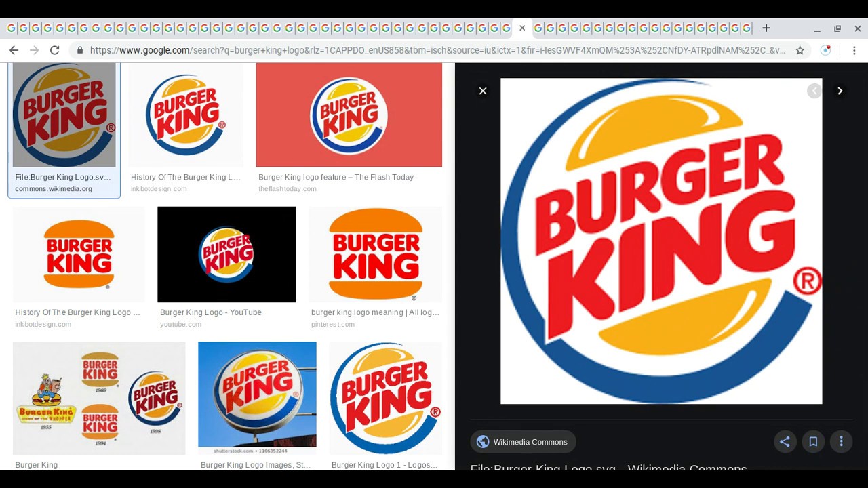Open a new tab with the plus button
Image resolution: width=868 pixels, height=488 pixels.
point(766,28)
